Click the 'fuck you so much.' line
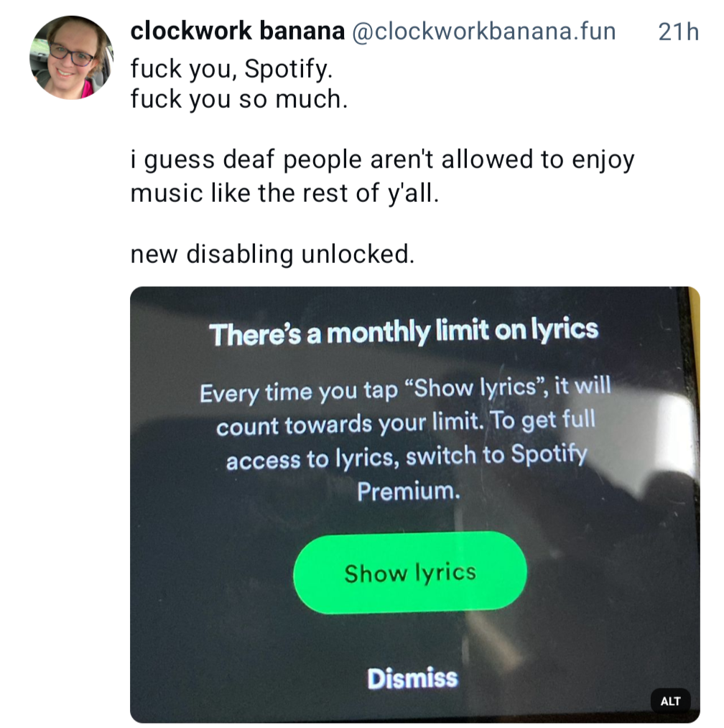 pos(239,99)
